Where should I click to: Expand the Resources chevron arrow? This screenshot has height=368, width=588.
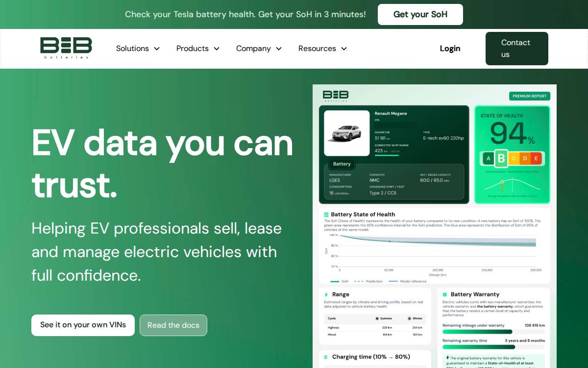point(344,49)
